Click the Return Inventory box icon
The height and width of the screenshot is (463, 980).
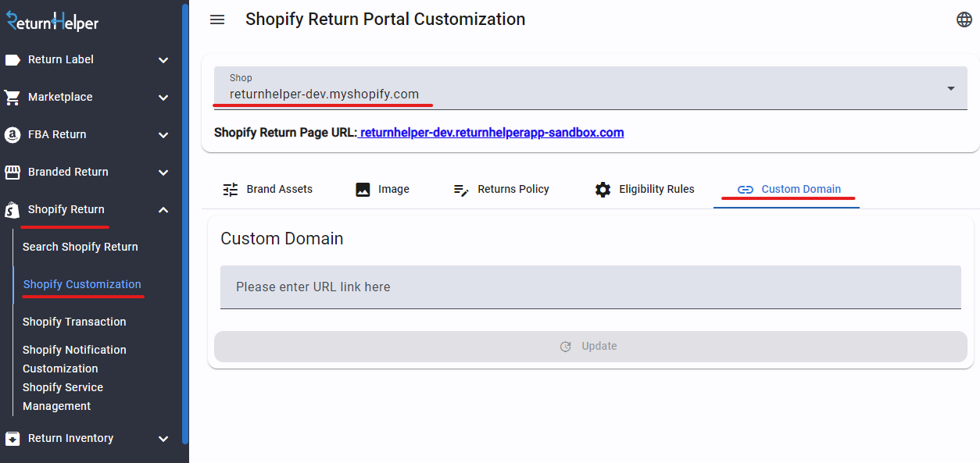point(13,439)
